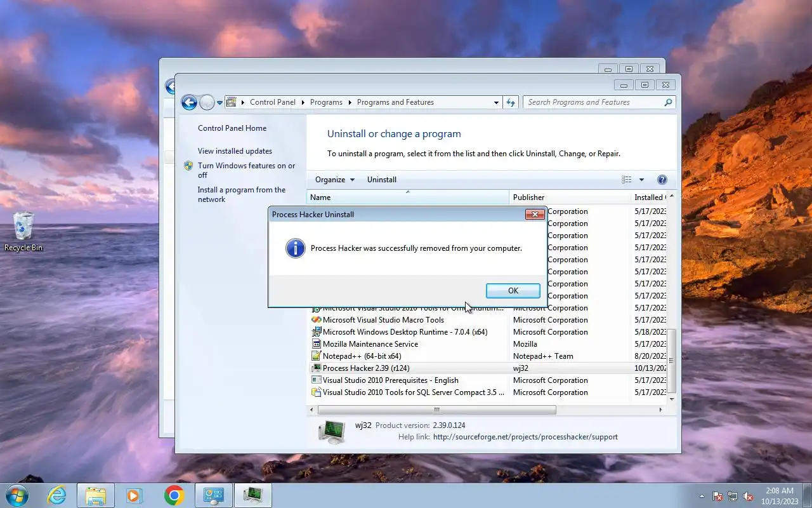Screen dimensions: 812x508
Task: Click the blue information icon in dialog
Action: (x=296, y=248)
